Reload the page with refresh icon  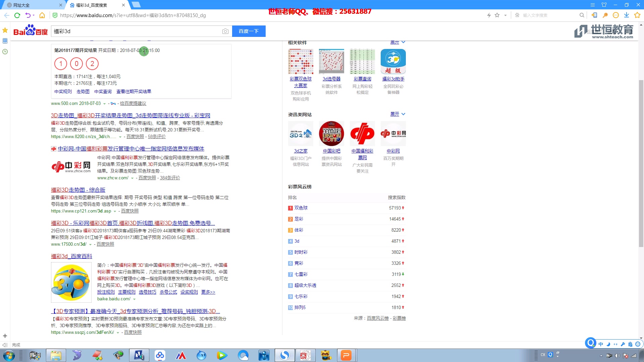tap(17, 15)
